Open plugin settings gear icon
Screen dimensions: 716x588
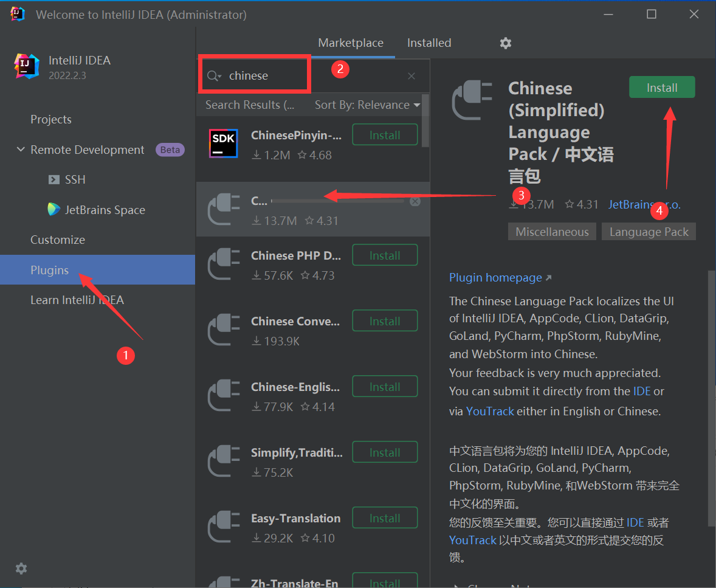point(505,43)
